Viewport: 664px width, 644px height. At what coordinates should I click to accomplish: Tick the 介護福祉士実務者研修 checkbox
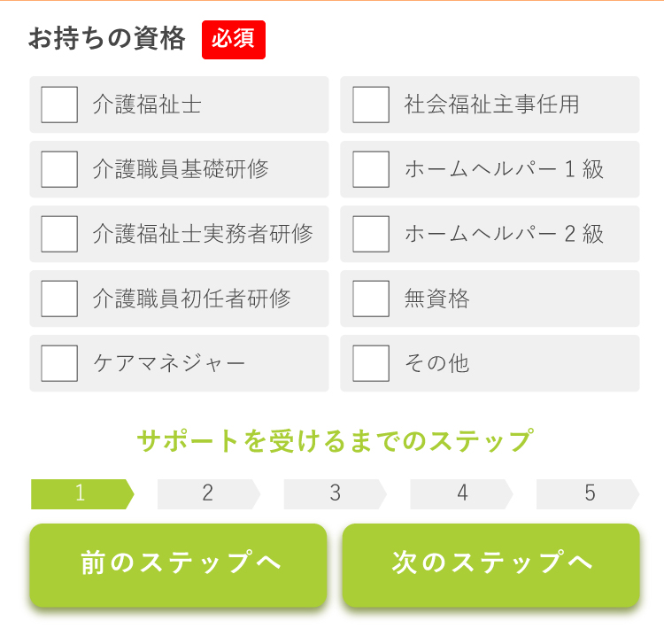(x=59, y=234)
